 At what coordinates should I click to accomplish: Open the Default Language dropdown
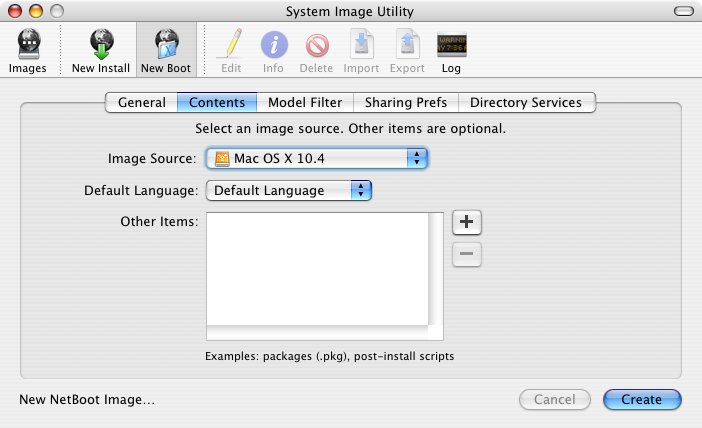click(289, 191)
